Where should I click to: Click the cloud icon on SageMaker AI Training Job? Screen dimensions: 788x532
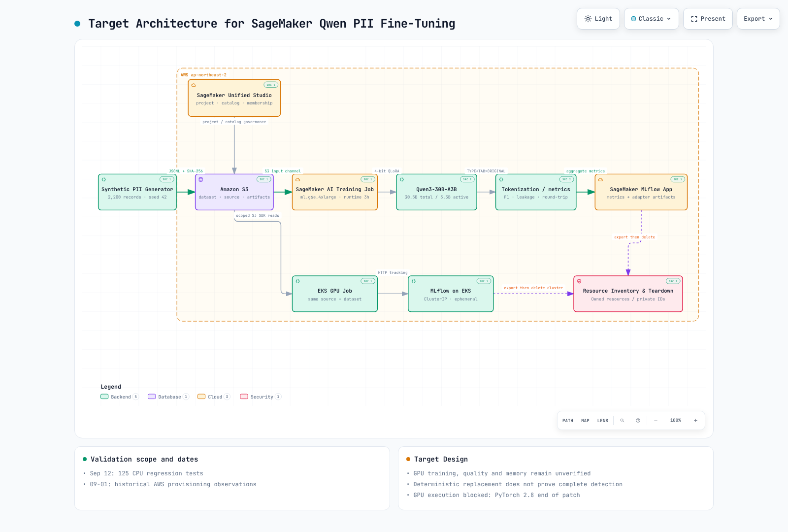(x=297, y=179)
